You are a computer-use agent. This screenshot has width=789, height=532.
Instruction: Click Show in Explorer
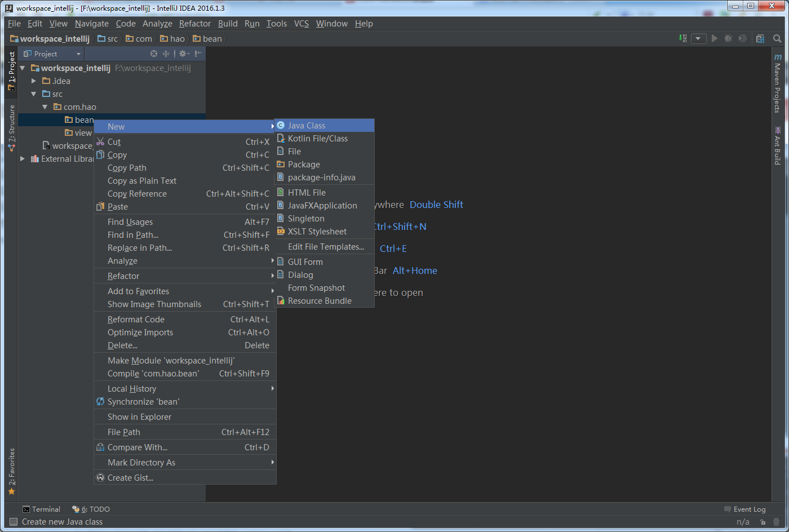[x=185, y=417]
